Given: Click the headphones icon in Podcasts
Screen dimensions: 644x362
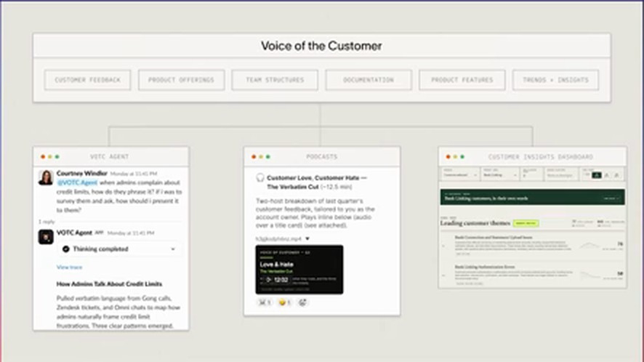Looking at the screenshot, I should pyautogui.click(x=260, y=177).
